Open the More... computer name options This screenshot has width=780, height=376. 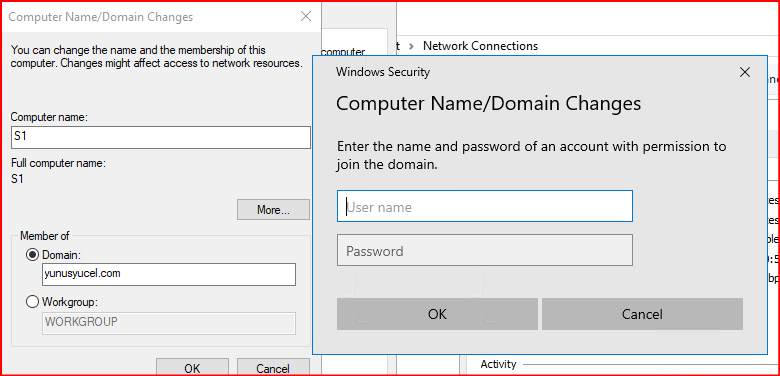point(273,210)
